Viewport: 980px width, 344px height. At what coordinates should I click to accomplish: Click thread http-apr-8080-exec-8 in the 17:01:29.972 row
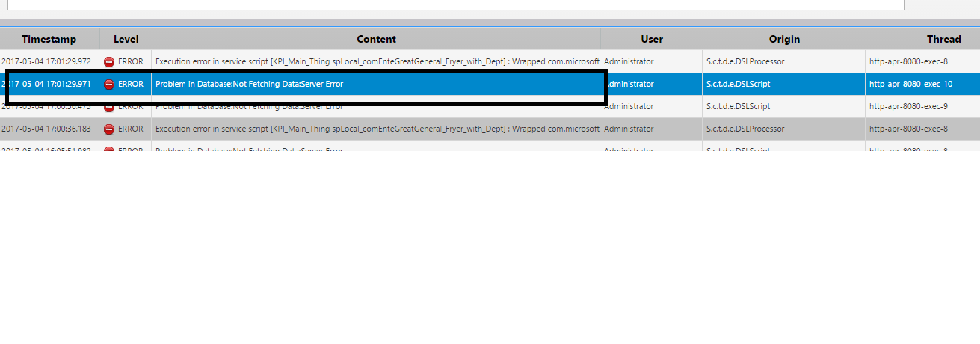coord(908,61)
